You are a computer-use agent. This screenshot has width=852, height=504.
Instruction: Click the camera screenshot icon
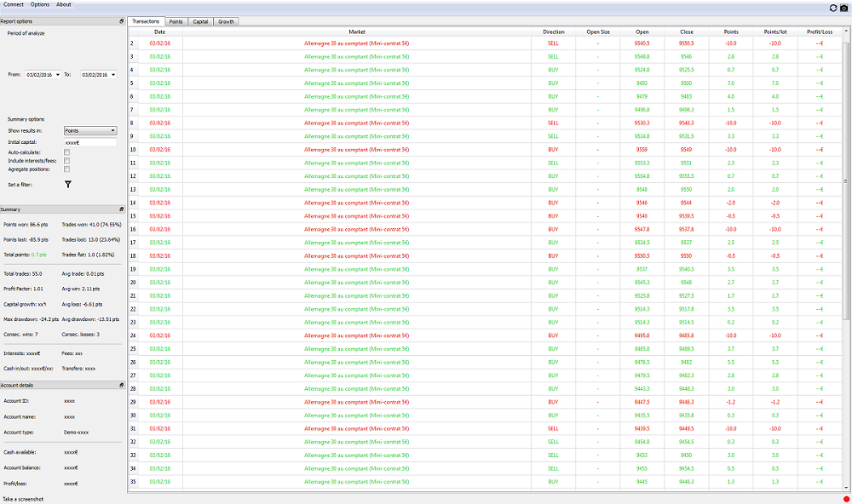coord(843,8)
